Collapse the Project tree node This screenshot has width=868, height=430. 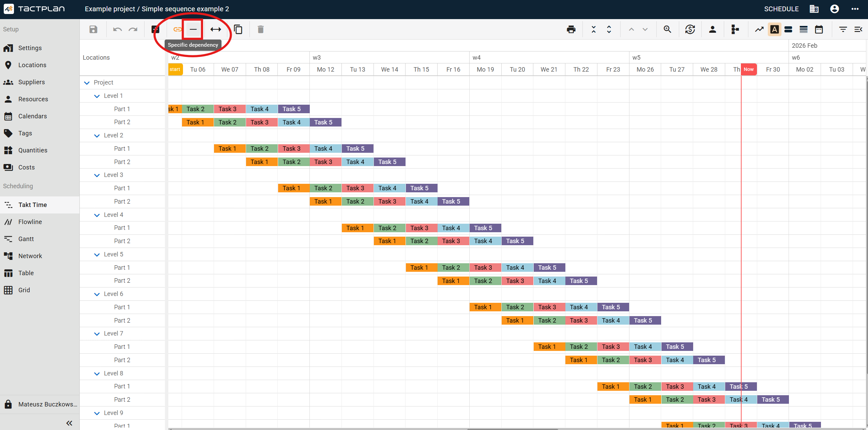point(87,83)
